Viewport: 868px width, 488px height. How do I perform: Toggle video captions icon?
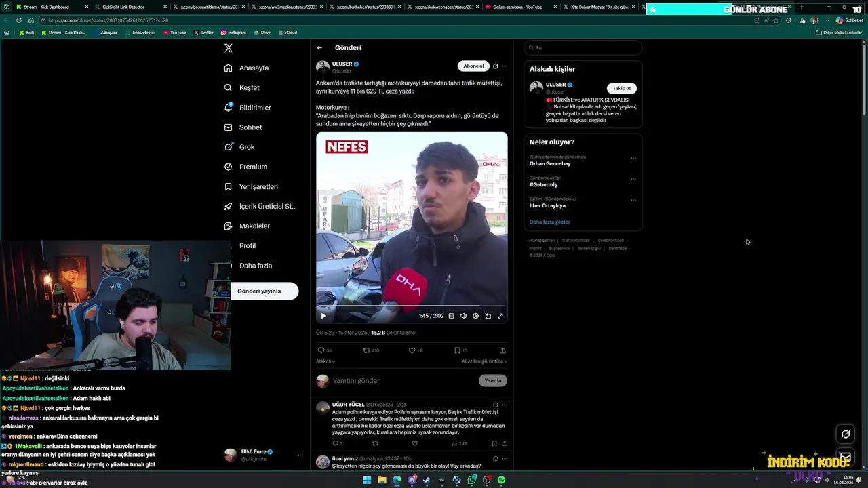(451, 316)
